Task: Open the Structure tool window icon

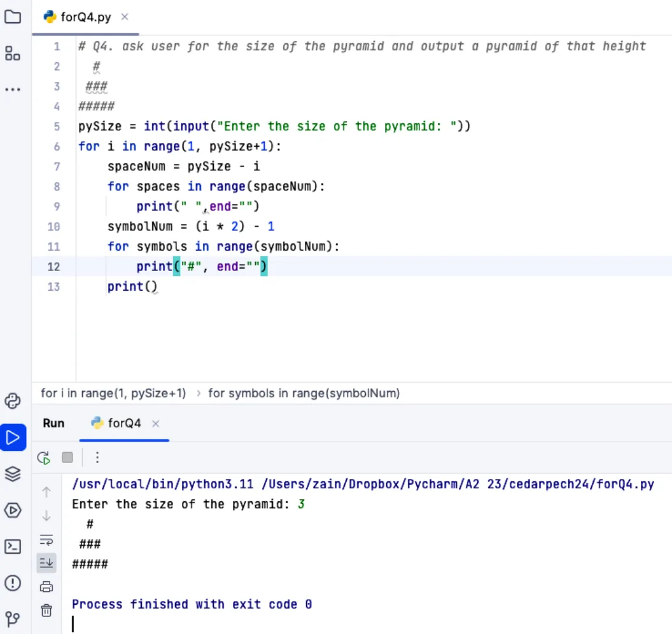Action: (13, 53)
